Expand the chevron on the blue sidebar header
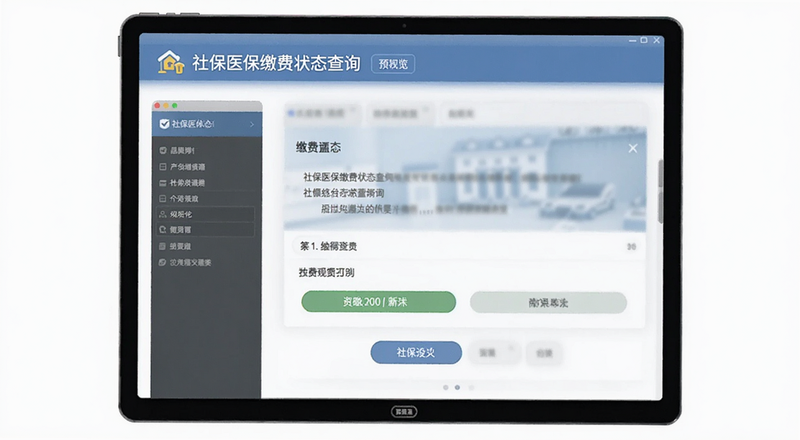Screen dimensions: 800x440 click(252, 125)
